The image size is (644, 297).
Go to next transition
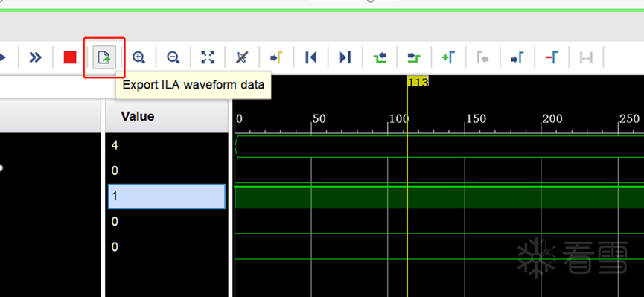[414, 57]
